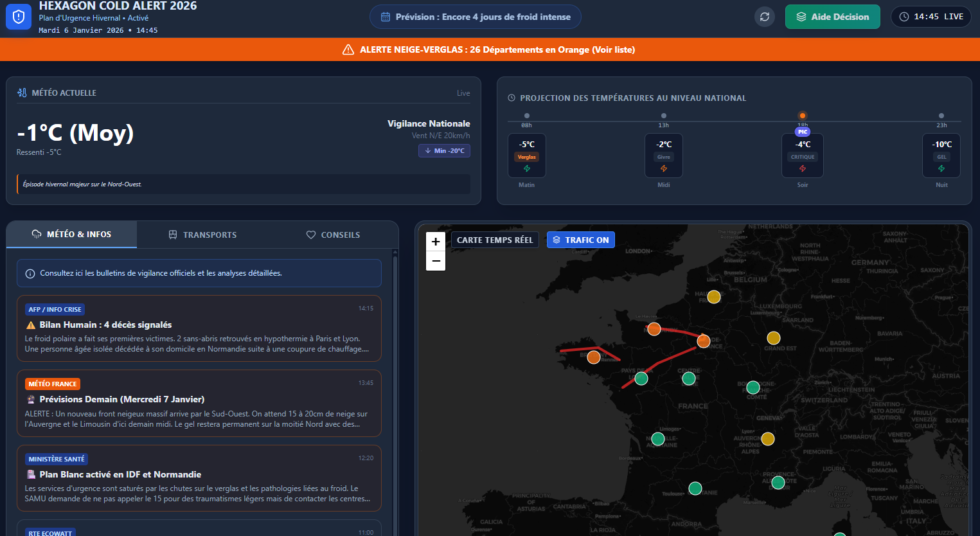Viewport: 980px width, 536px height.
Task: Click the Min -20°C badge
Action: pos(444,150)
